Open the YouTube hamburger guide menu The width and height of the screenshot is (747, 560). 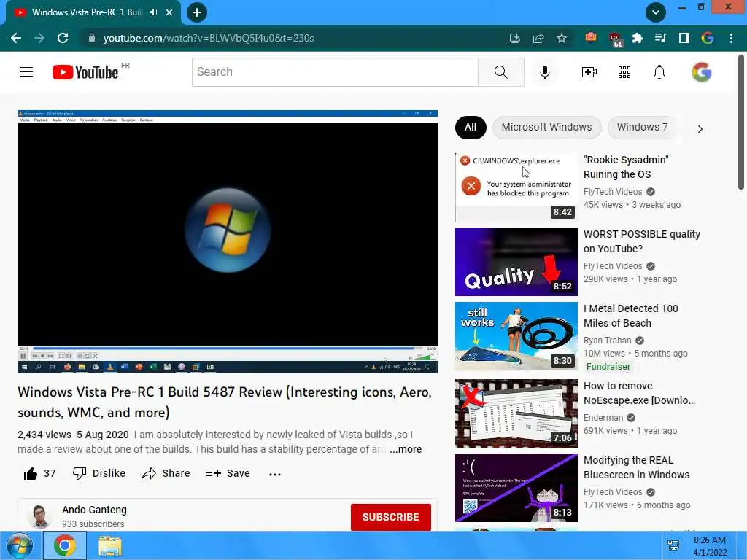tap(26, 72)
